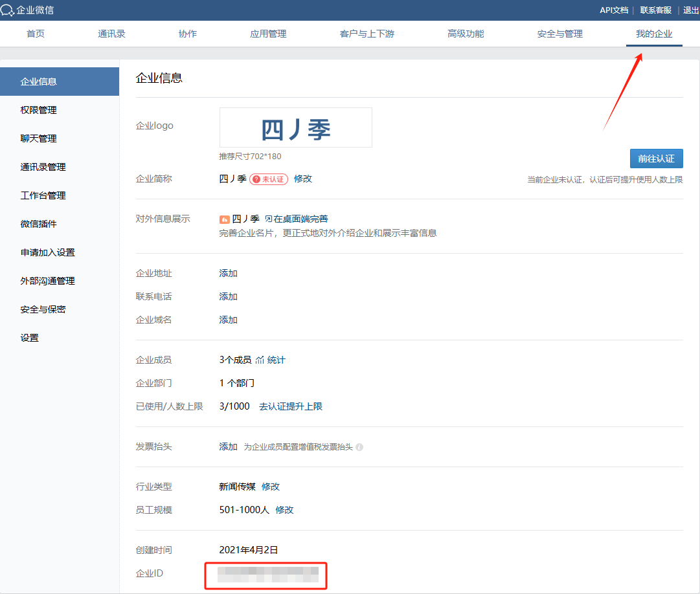
Task: Open the API文档 link in header
Action: click(x=613, y=10)
